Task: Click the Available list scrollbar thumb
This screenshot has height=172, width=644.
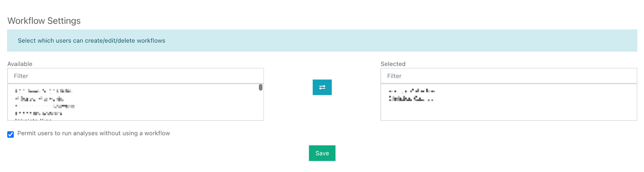Action: click(260, 87)
